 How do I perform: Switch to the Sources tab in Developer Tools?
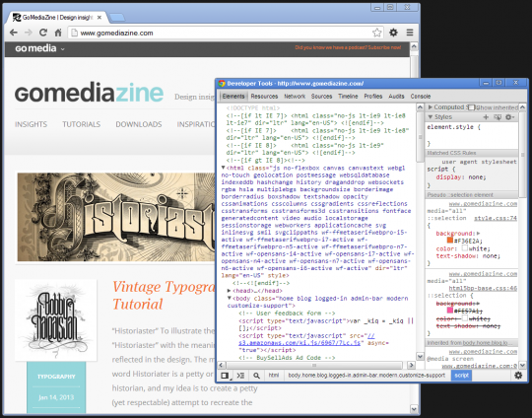click(321, 96)
